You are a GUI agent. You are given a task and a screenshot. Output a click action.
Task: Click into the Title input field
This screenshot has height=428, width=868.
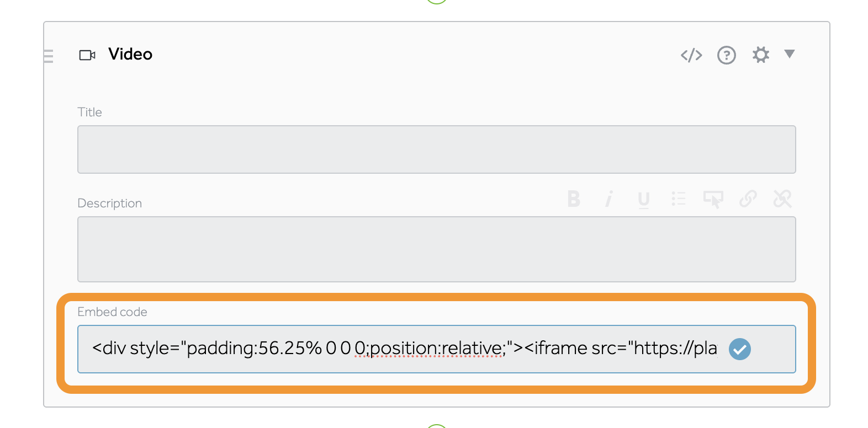436,149
